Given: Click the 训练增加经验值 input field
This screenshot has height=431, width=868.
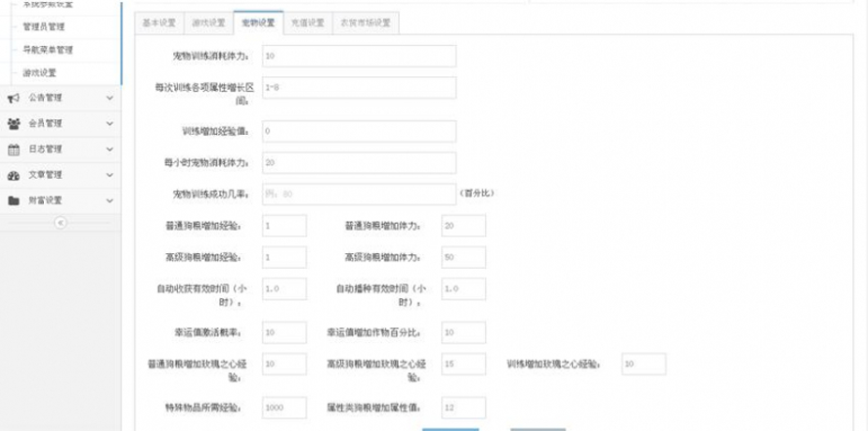Looking at the screenshot, I should point(360,131).
